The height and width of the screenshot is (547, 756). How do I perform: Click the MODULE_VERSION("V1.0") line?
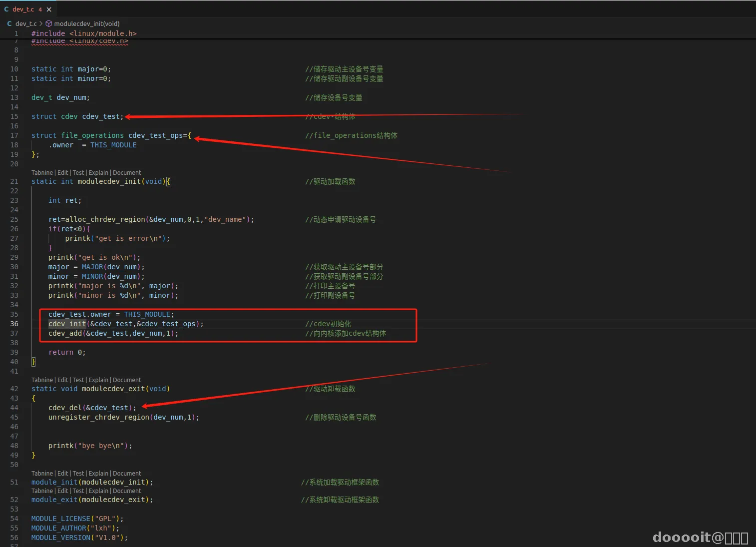click(80, 538)
